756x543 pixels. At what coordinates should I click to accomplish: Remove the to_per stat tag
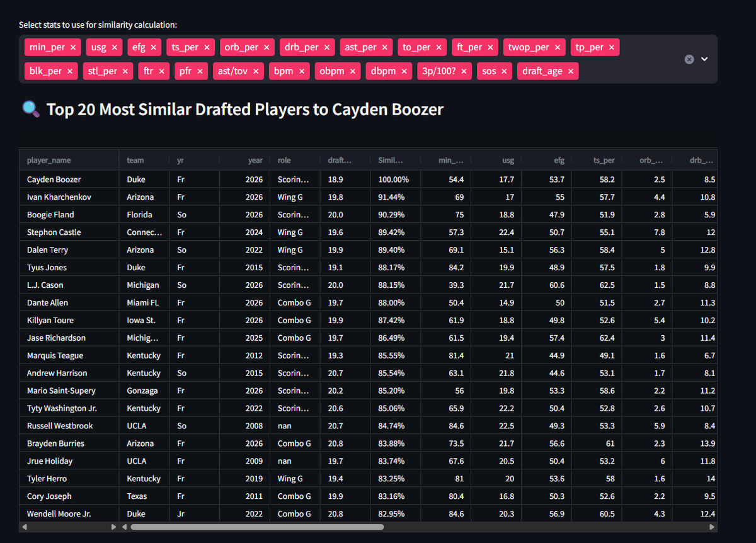438,47
